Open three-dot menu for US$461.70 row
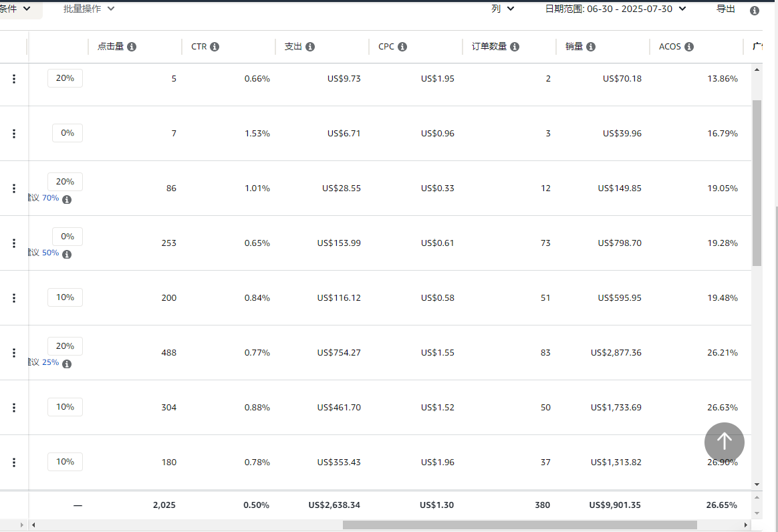This screenshot has height=532, width=778. [x=14, y=408]
